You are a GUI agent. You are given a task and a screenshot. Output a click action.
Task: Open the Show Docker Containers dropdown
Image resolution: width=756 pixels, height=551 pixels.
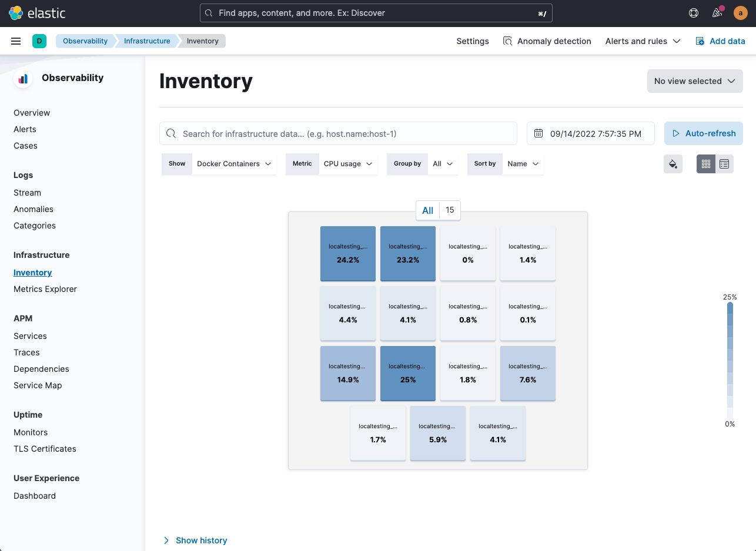tap(234, 164)
